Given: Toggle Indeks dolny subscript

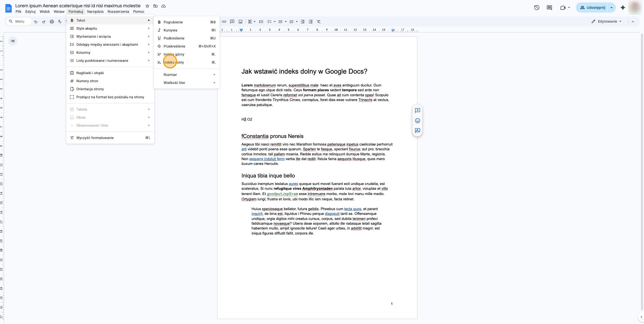Looking at the screenshot, I should point(186,62).
